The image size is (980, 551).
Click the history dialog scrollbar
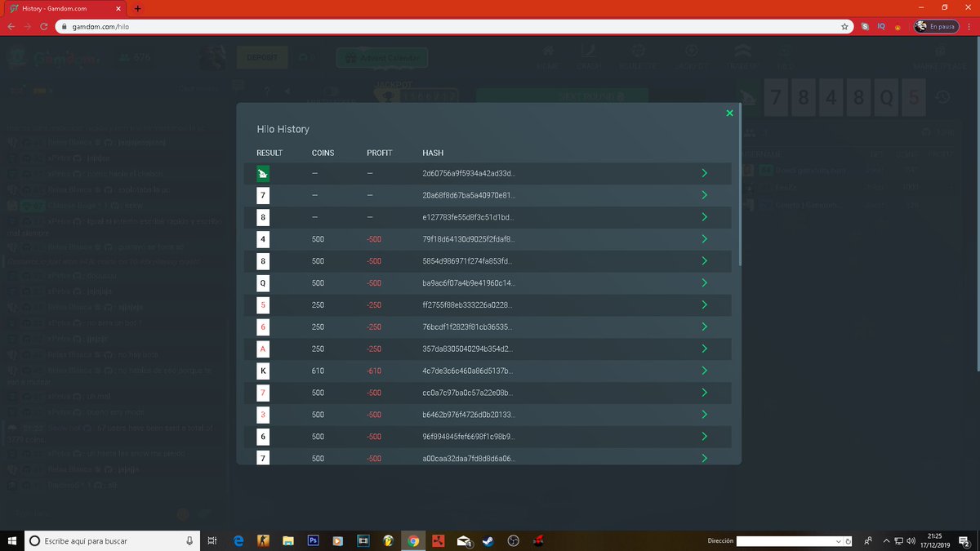[740, 184]
